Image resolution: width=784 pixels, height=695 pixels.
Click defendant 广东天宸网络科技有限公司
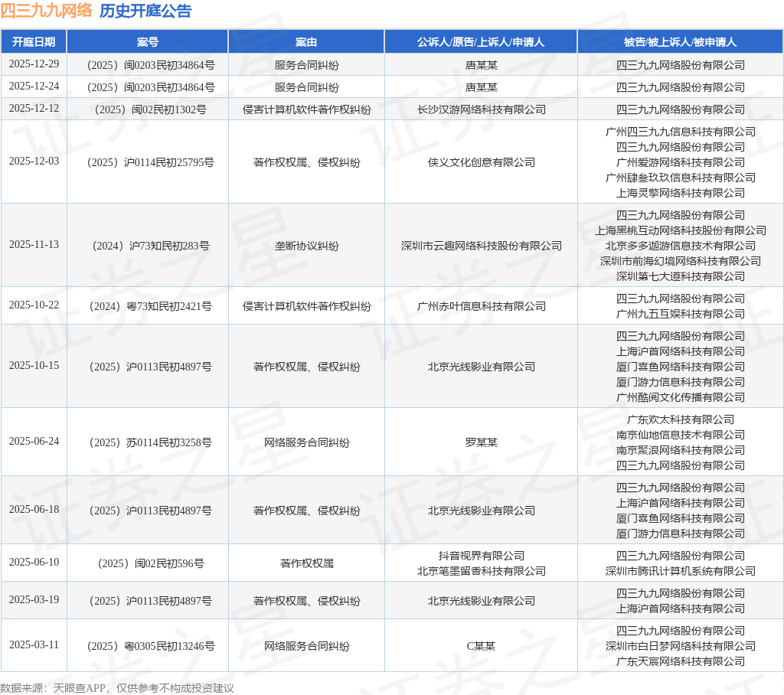tap(680, 661)
